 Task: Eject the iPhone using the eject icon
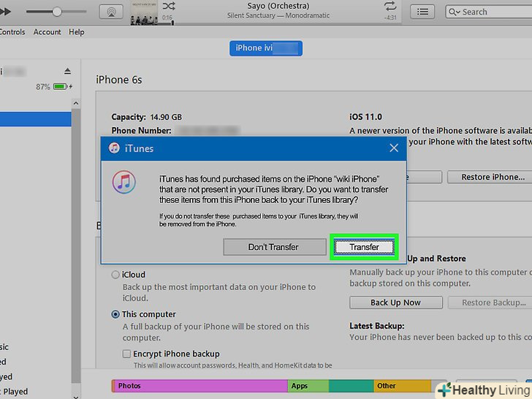click(x=68, y=71)
